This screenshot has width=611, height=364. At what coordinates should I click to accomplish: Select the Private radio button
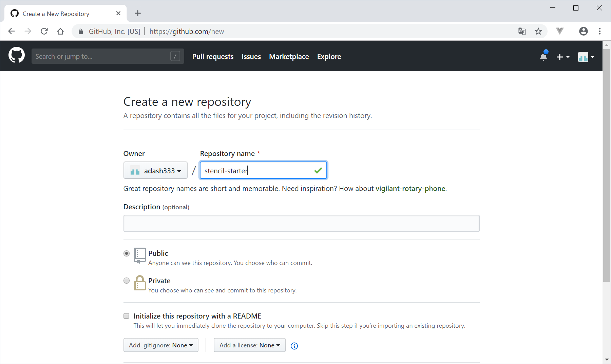[x=127, y=281]
